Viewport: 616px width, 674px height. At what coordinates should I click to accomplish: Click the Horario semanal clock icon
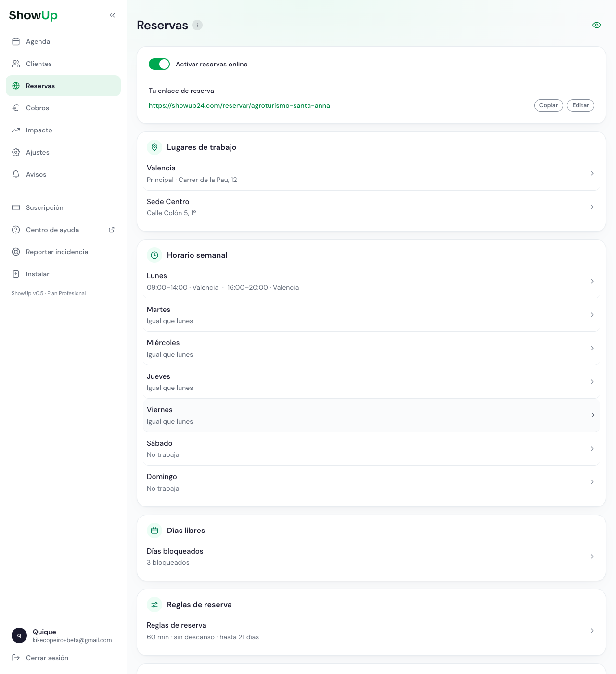(x=154, y=255)
